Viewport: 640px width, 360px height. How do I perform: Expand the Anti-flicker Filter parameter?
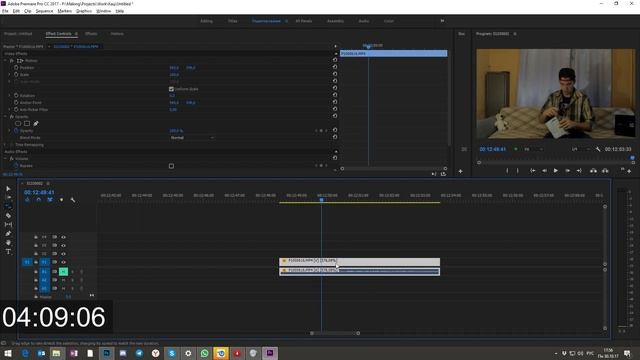coord(9,109)
